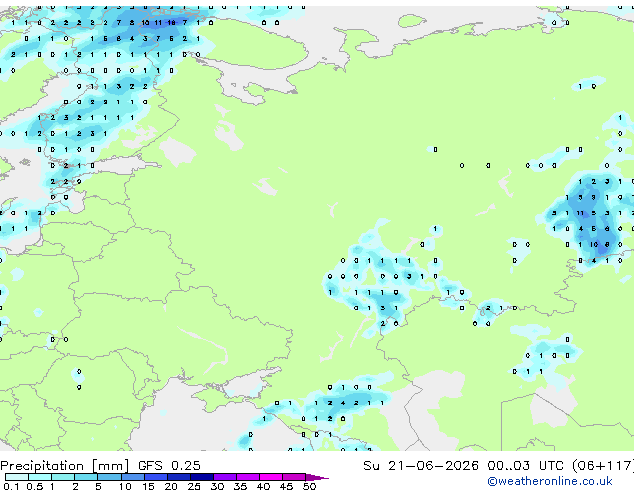Click the 35–40 mm purple legend swatch
This screenshot has height=490, width=634.
click(x=248, y=477)
